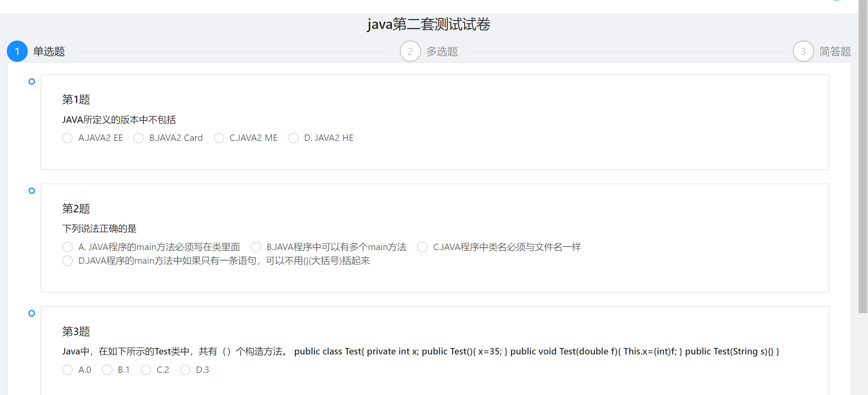Click blue status dot beside 第2题
Image resolution: width=868 pixels, height=395 pixels.
tap(31, 191)
